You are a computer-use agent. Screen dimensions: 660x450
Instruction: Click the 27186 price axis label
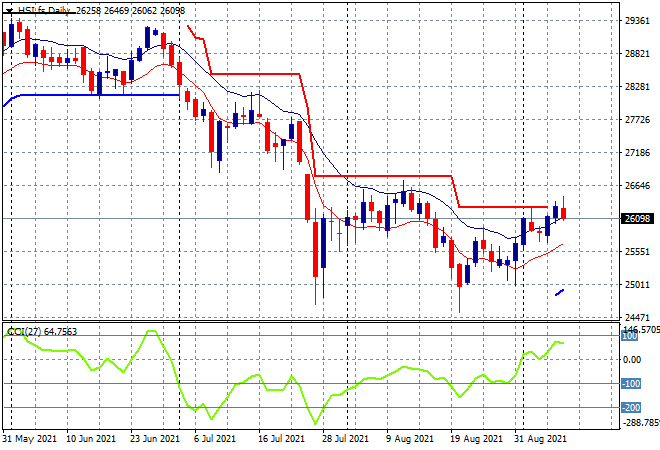[x=637, y=153]
